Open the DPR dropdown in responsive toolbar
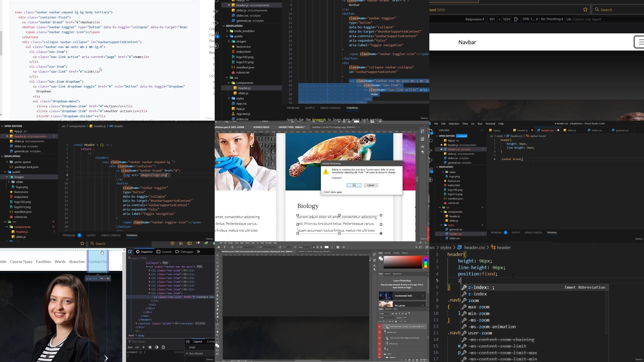The image size is (644, 362). 530,19
